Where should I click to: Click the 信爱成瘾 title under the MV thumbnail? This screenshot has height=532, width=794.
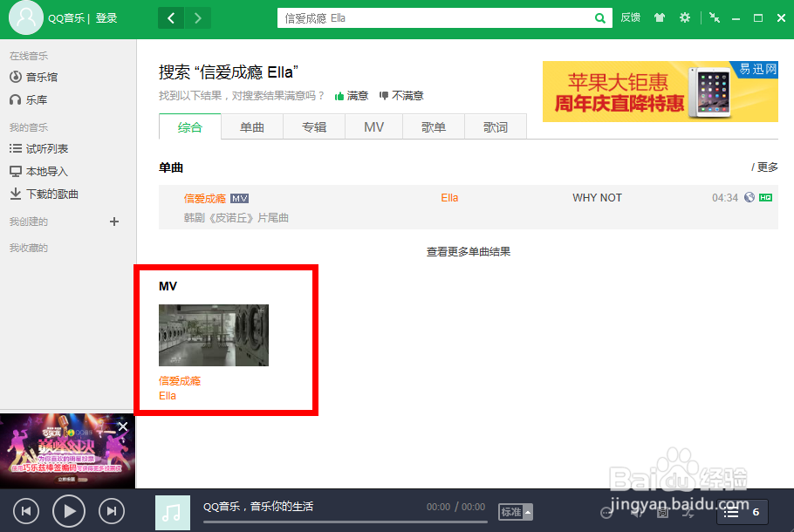tap(180, 380)
